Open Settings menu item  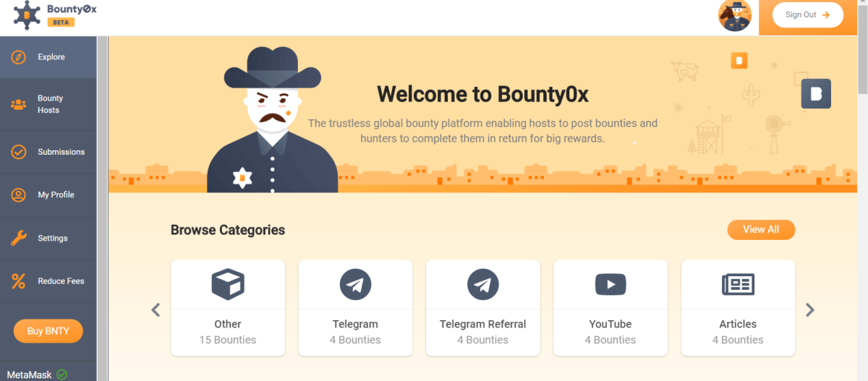point(48,238)
